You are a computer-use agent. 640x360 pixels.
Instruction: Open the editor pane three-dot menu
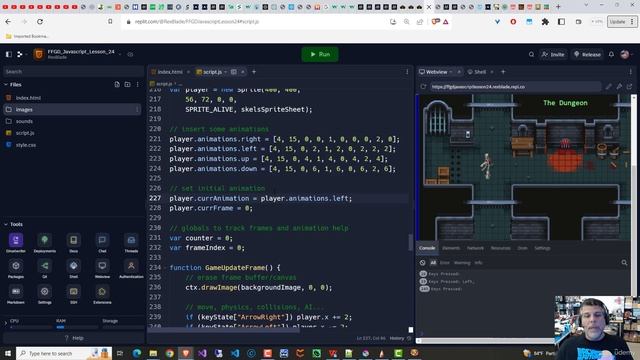point(407,72)
